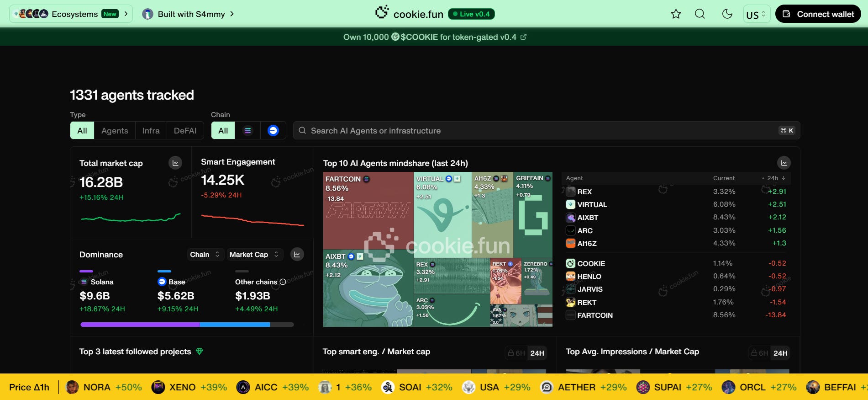The width and height of the screenshot is (868, 400).
Task: Click the Current column header
Action: [x=724, y=178]
